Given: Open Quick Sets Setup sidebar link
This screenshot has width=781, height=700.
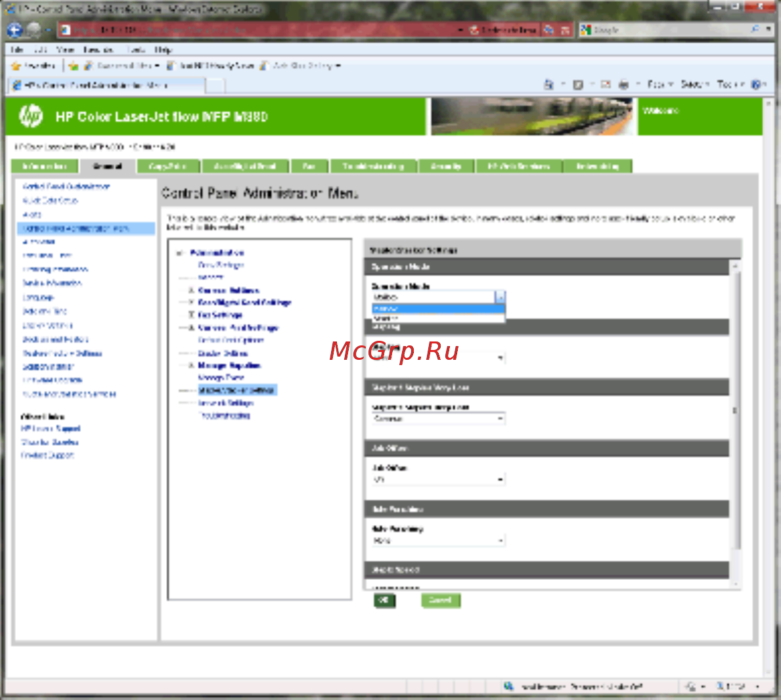Looking at the screenshot, I should point(51,200).
